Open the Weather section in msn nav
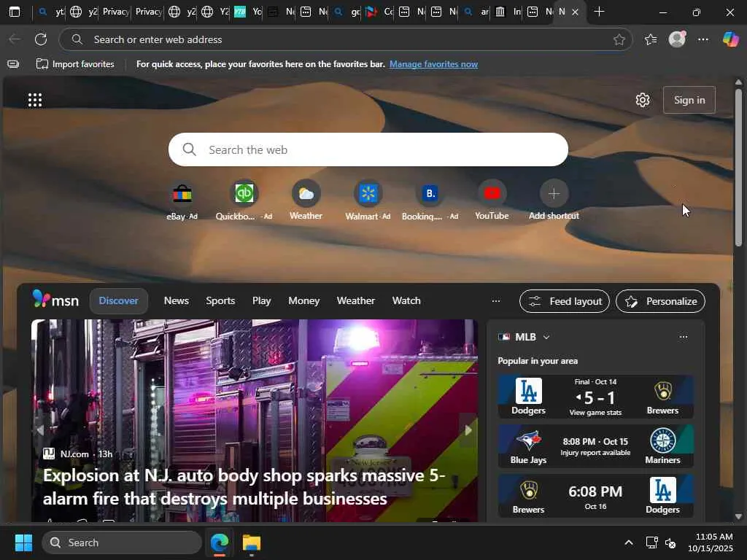This screenshot has width=747, height=560. coord(356,301)
